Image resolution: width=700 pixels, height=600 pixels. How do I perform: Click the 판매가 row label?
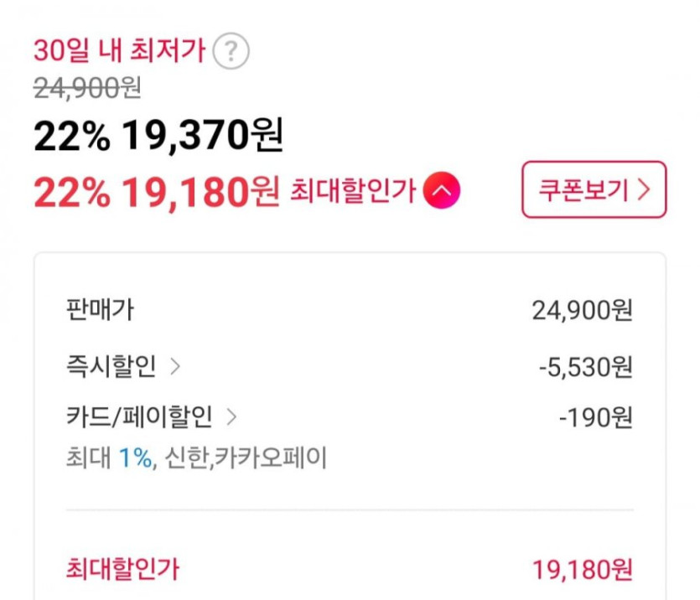click(99, 310)
